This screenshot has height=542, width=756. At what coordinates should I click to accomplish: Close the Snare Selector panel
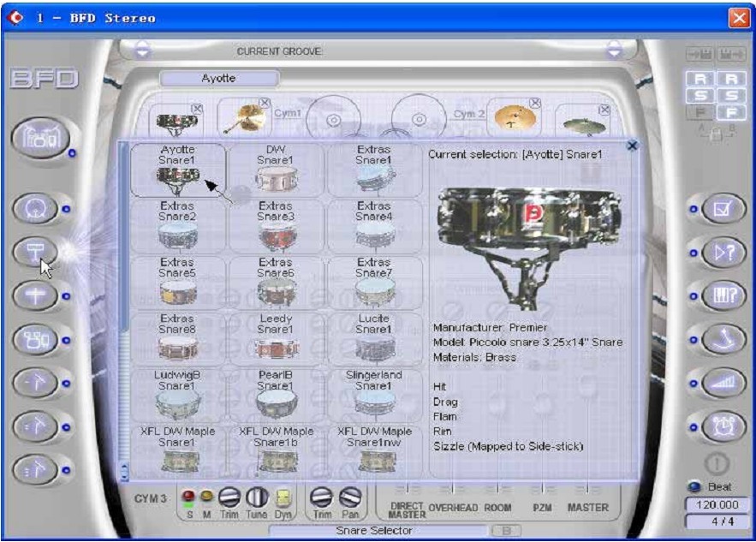(633, 146)
